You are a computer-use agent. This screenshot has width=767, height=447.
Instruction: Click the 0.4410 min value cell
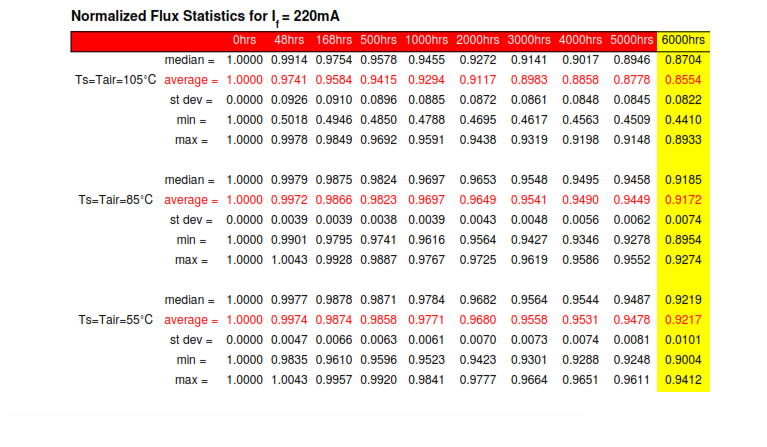point(683,120)
